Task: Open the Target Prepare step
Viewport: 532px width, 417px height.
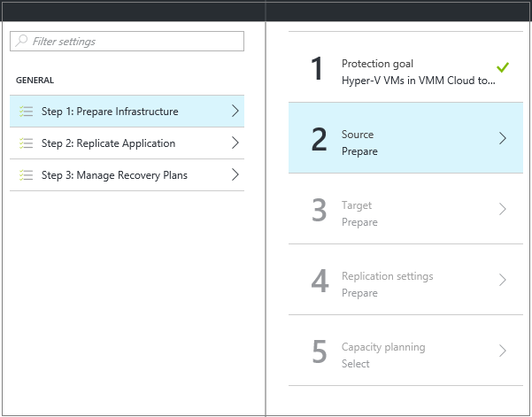Action: [359, 213]
